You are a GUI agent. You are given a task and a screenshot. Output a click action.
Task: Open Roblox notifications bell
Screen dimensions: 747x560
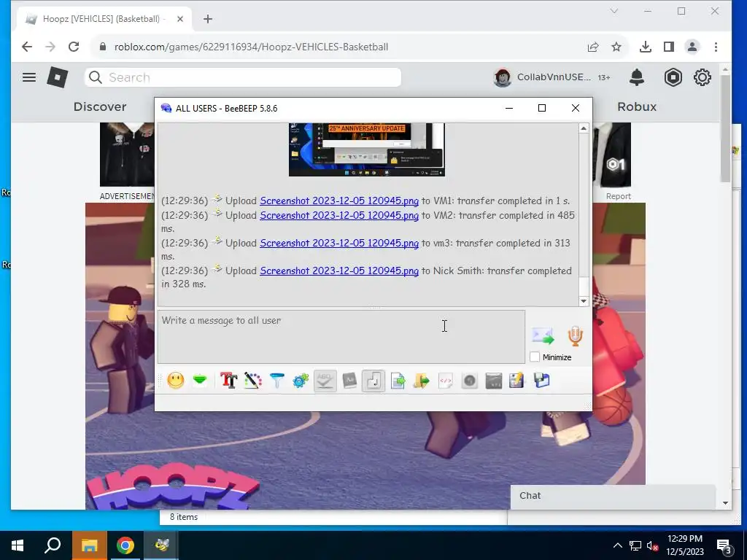click(x=637, y=77)
